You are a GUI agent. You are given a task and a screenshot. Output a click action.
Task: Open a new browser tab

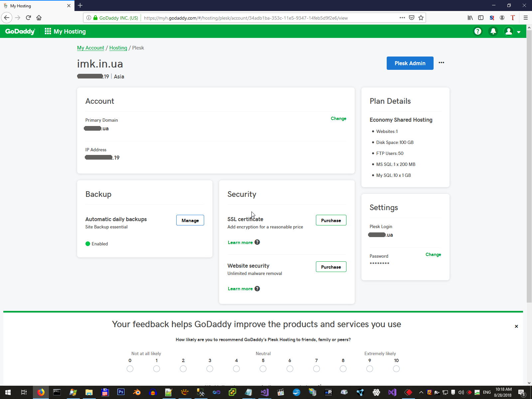tap(80, 5)
